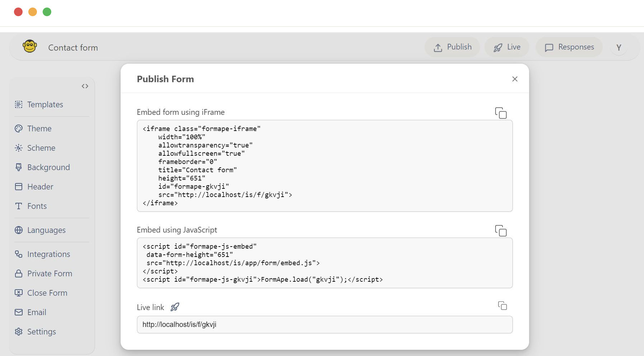Click the Scheme sun icon

[19, 148]
